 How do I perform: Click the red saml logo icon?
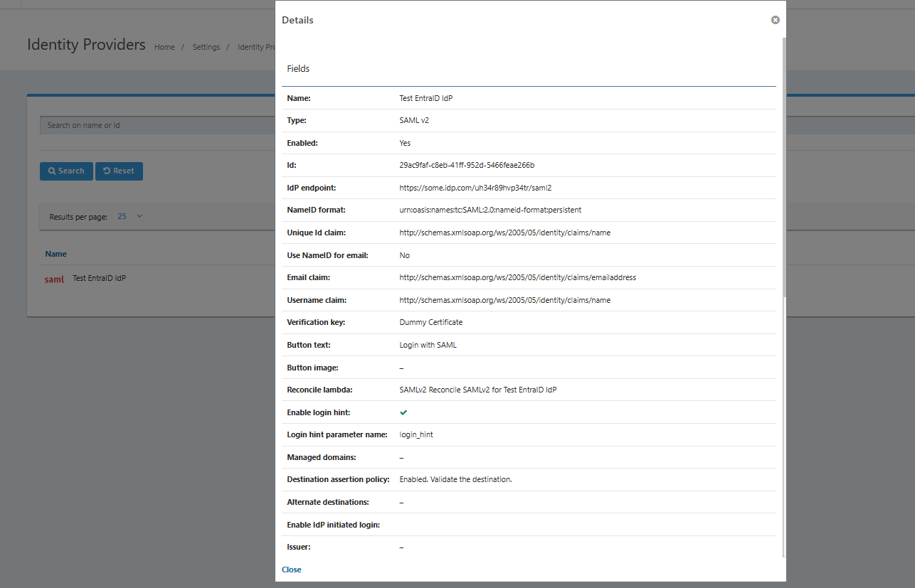[54, 279]
